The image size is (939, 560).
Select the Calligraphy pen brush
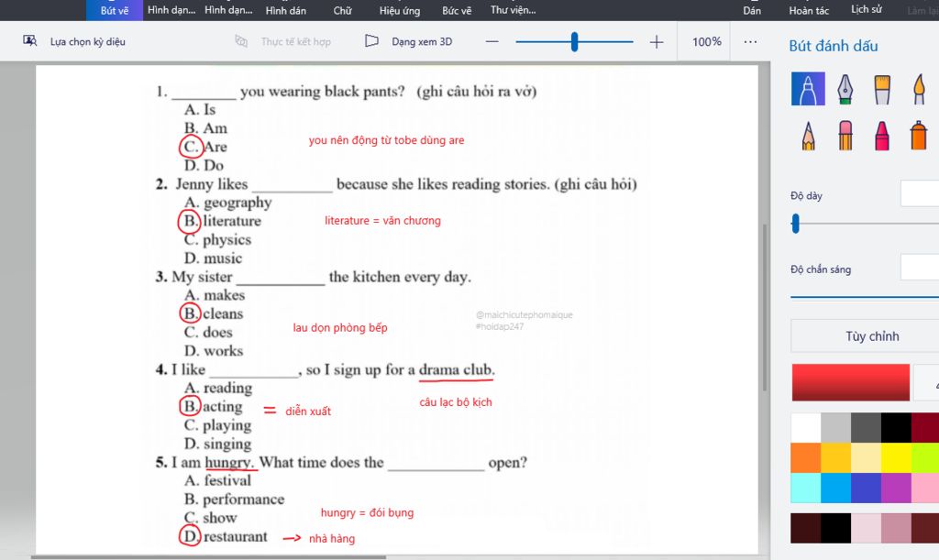(845, 89)
